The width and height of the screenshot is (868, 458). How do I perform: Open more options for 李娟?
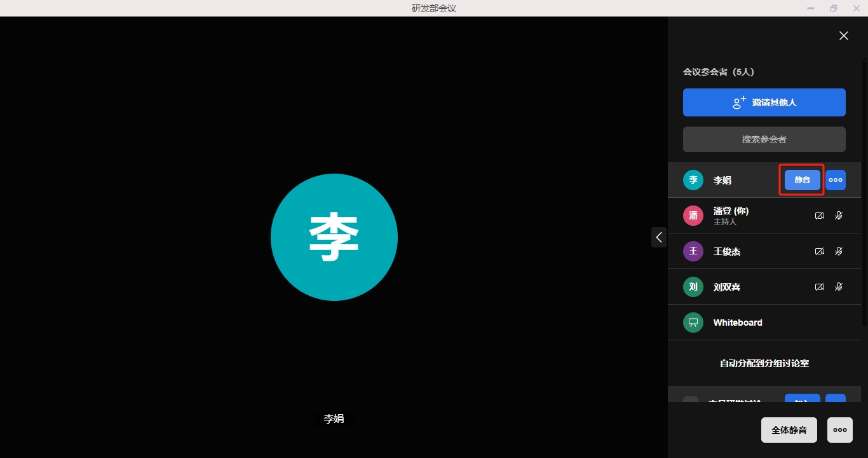[836, 180]
